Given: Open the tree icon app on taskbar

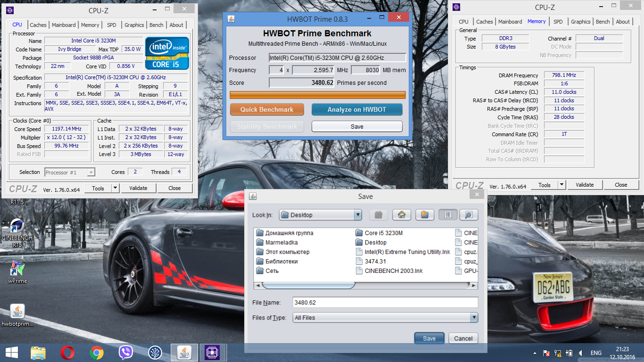Looking at the screenshot, I should click(155, 352).
